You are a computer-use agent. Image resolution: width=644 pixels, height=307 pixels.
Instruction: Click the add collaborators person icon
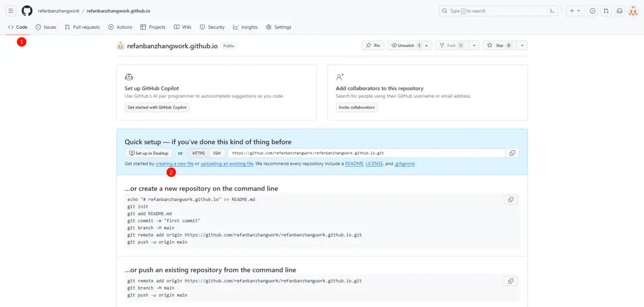click(x=340, y=77)
